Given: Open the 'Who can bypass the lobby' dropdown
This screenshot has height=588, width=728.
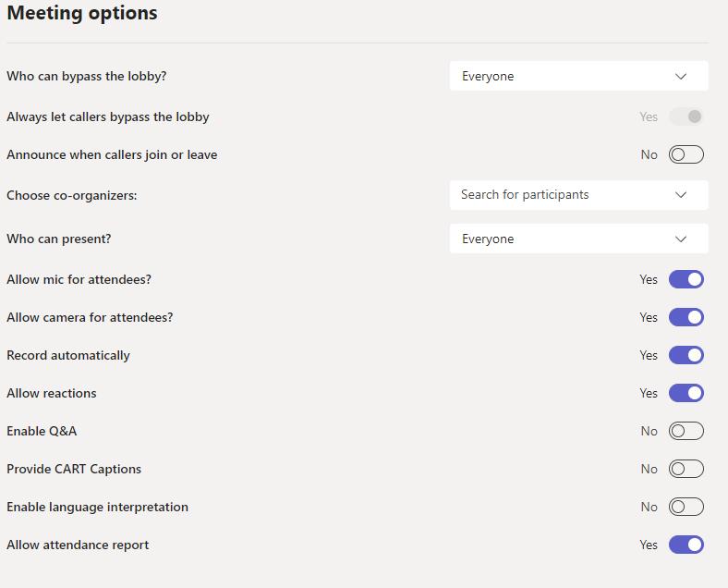Looking at the screenshot, I should tap(578, 76).
